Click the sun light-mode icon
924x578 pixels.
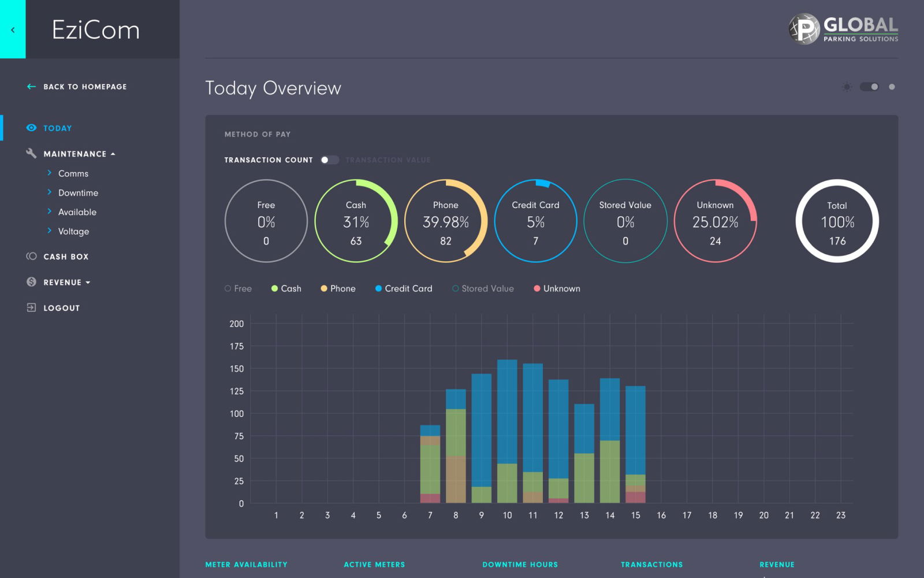pyautogui.click(x=847, y=87)
